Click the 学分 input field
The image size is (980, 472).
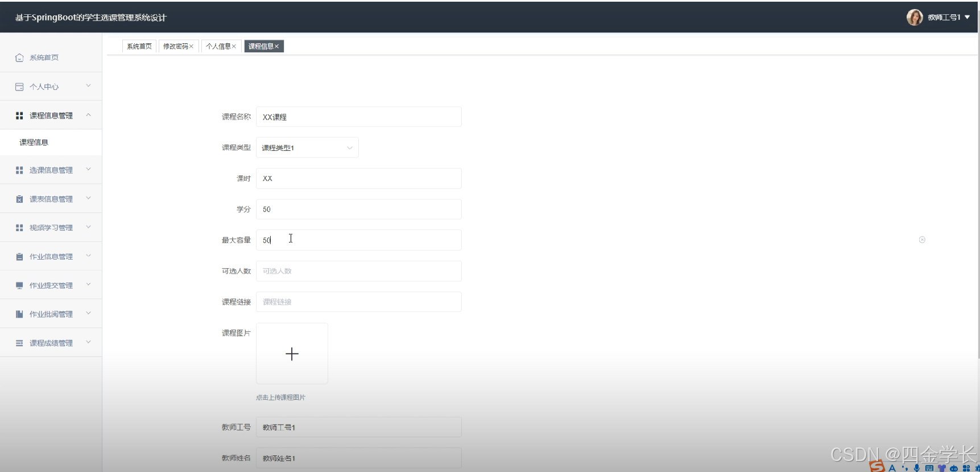tap(359, 209)
